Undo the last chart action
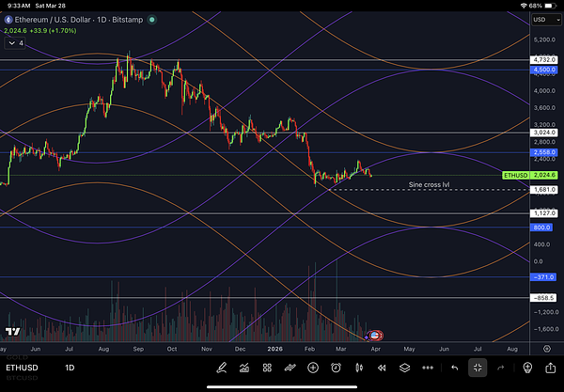 point(454,367)
